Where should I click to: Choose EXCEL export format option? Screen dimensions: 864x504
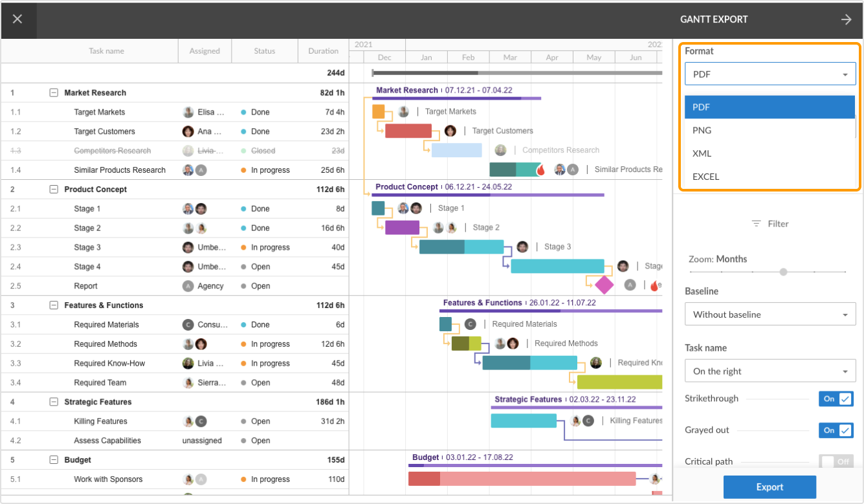pos(706,177)
